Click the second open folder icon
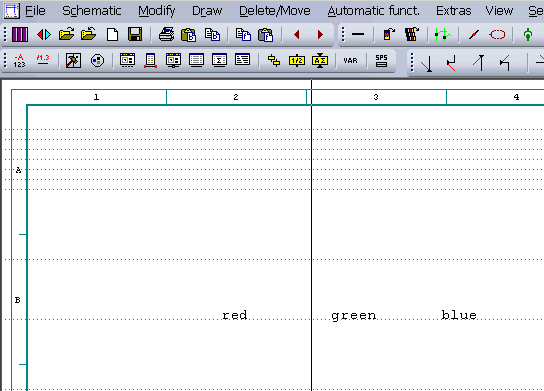The width and height of the screenshot is (544, 391). (88, 34)
